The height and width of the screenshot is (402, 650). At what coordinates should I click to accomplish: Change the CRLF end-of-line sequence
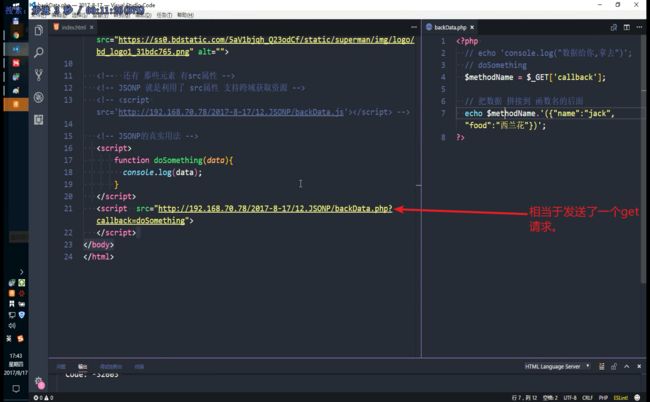point(587,397)
